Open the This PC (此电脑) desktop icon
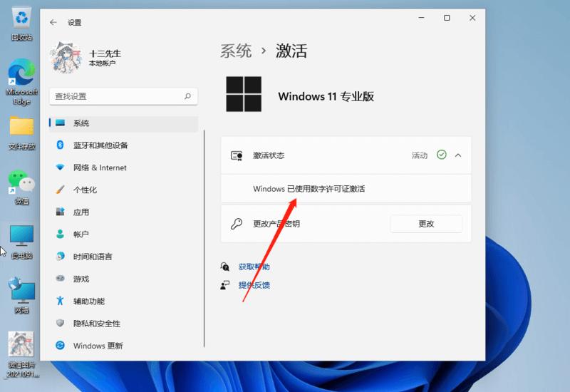Screen dimensions: 570x392 coord(22,242)
